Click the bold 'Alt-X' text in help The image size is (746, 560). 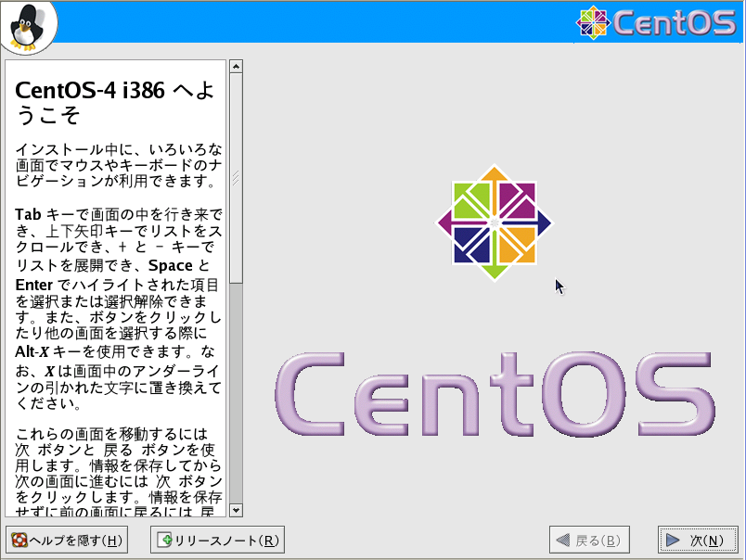[x=32, y=351]
